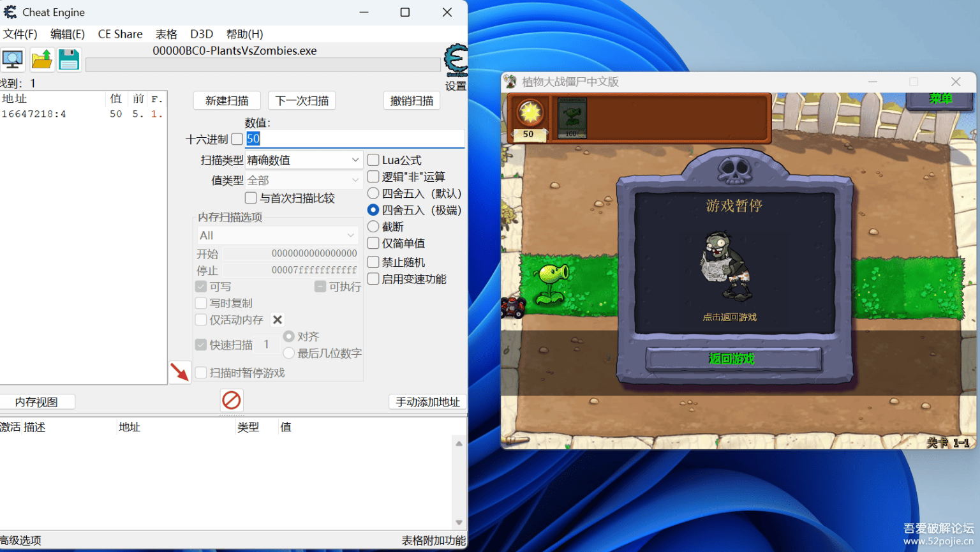Select the 最后几位数字 radio button
Viewport: 980px width, 552px height.
[x=289, y=353]
